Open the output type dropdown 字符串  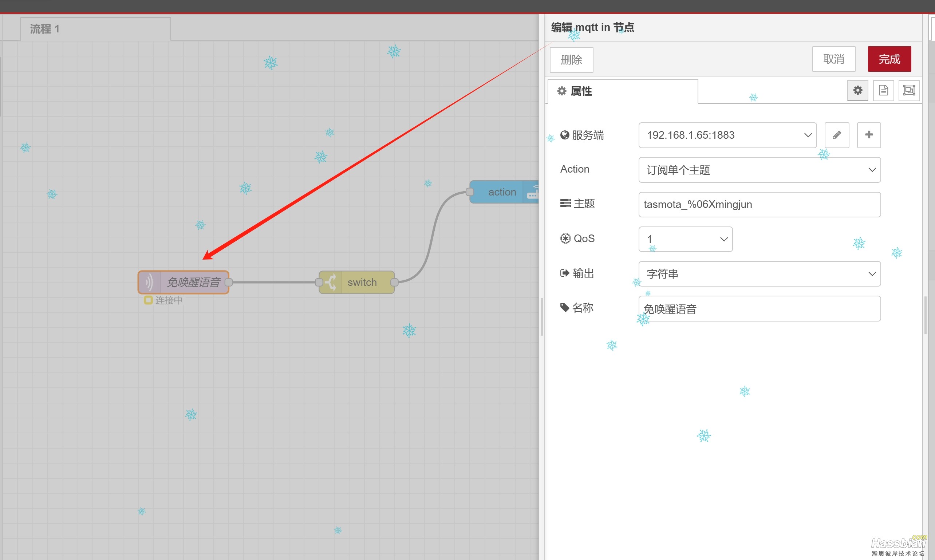coord(759,273)
